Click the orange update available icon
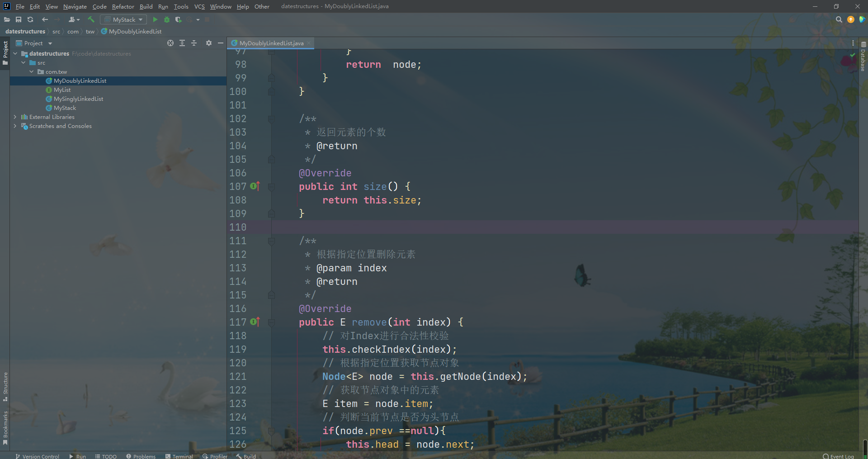The image size is (868, 459). coord(851,19)
